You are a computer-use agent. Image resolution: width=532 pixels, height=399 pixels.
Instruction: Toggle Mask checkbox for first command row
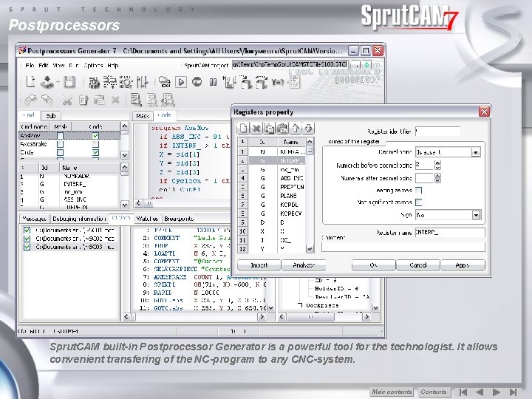61,136
